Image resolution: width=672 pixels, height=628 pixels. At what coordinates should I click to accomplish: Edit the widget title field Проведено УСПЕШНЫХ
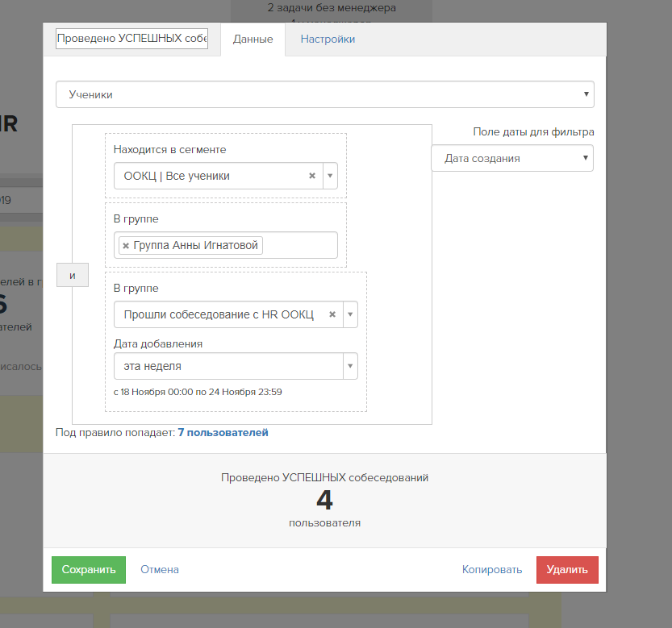coord(132,39)
